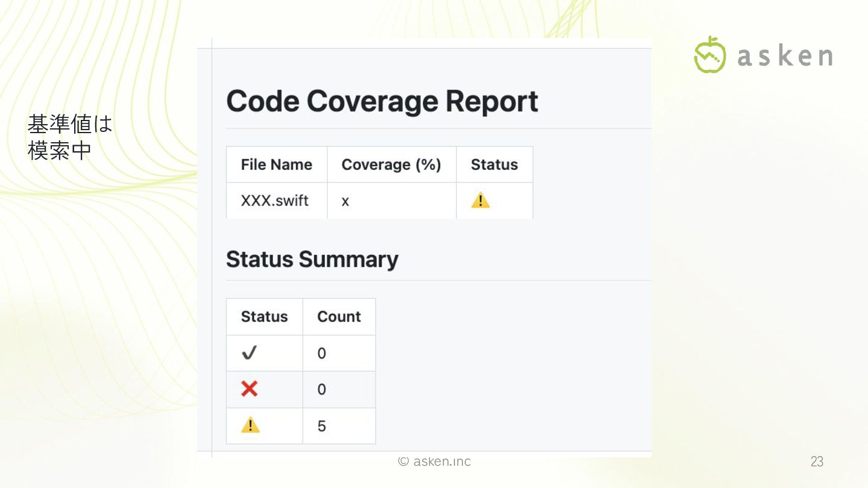Click the asken wordmark text
Image resolution: width=868 pixels, height=488 pixels.
click(785, 56)
